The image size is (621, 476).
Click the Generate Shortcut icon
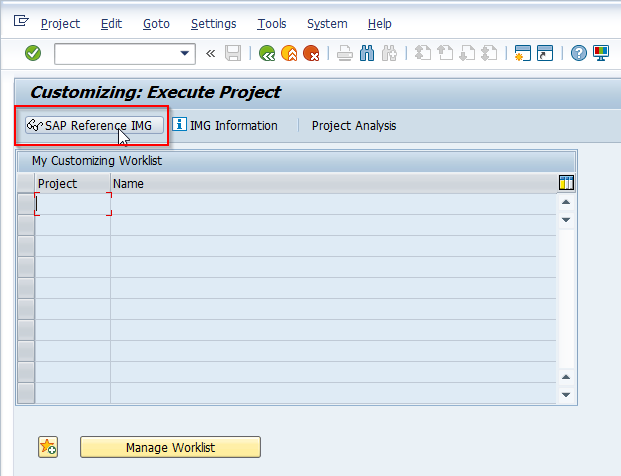coord(545,53)
